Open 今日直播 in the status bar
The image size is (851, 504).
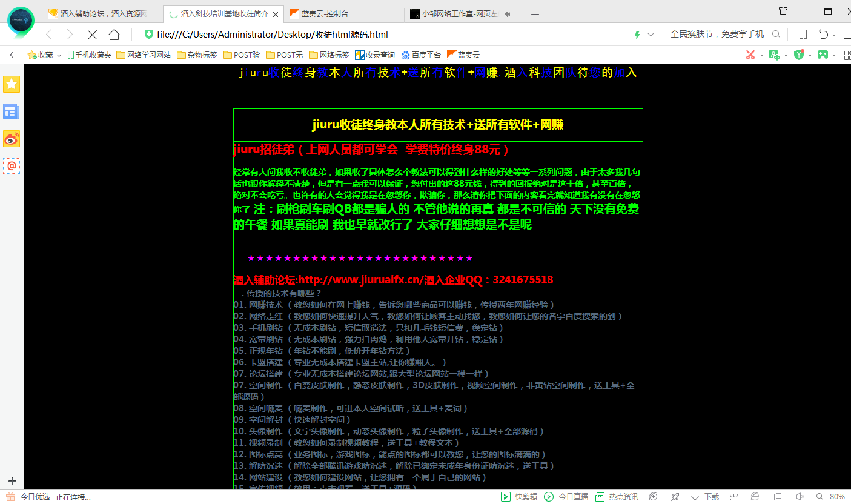point(566,497)
